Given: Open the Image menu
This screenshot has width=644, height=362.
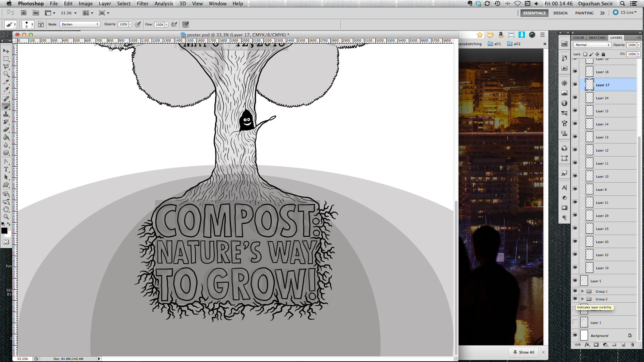Looking at the screenshot, I should (x=86, y=4).
